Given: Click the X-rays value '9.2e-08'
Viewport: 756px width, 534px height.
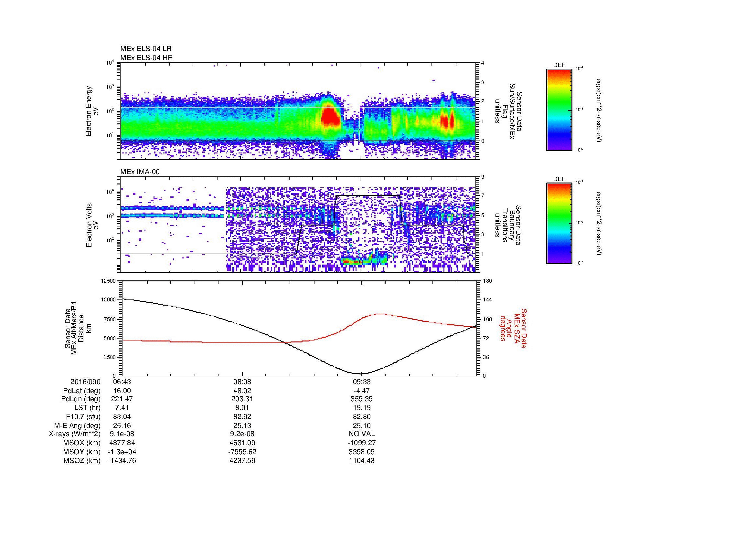Looking at the screenshot, I should (242, 434).
